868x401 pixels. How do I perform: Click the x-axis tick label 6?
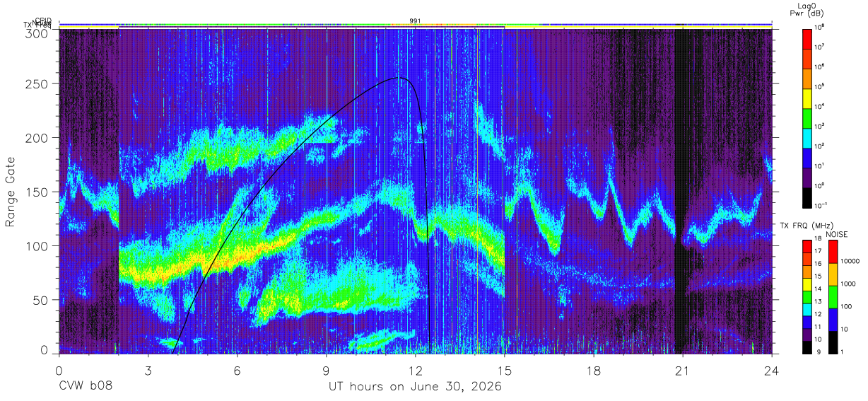pos(237,371)
